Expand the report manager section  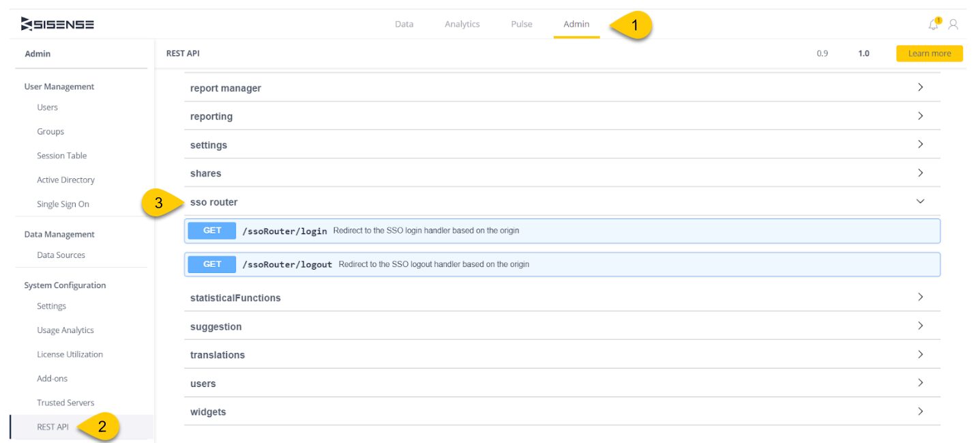pyautogui.click(x=225, y=88)
